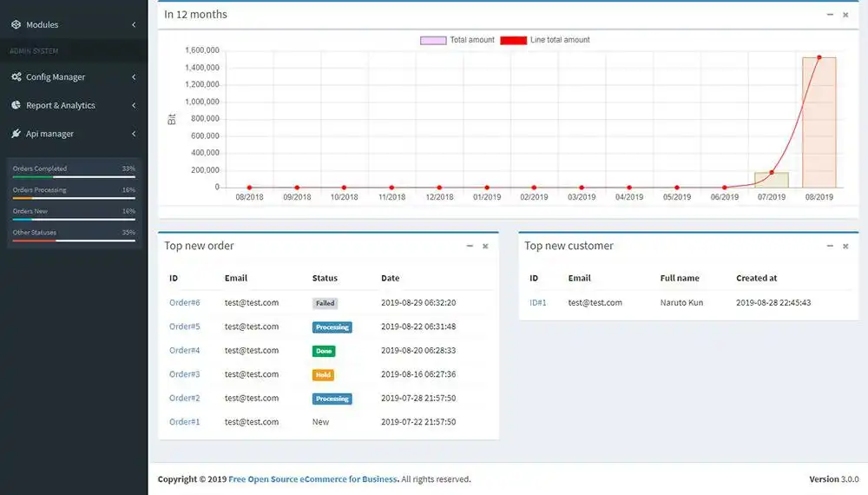The width and height of the screenshot is (868, 495).
Task: Remove the Top new customer panel
Action: tap(845, 247)
